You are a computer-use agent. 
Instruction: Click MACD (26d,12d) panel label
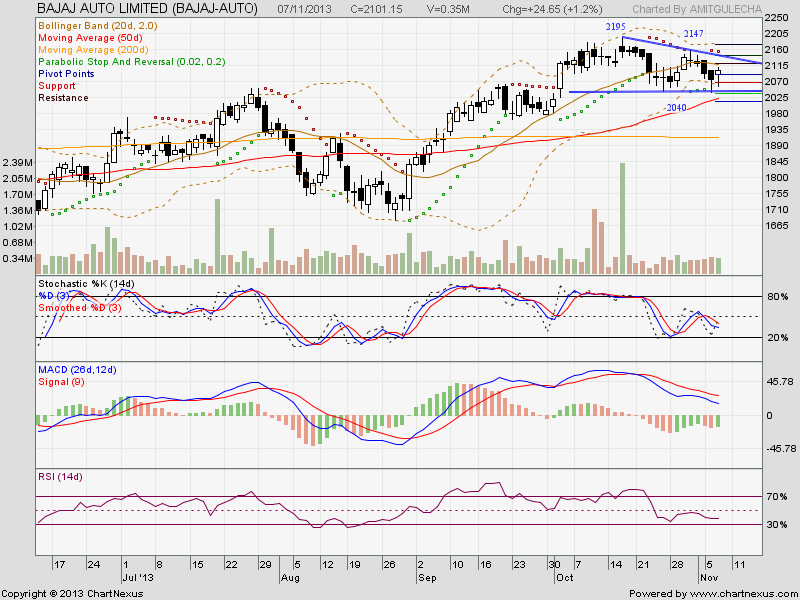(x=77, y=369)
